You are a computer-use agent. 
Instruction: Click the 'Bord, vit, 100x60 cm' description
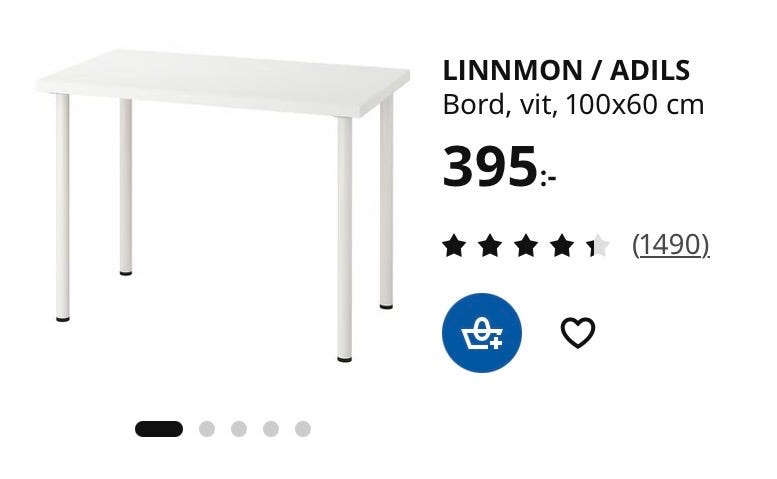573,105
